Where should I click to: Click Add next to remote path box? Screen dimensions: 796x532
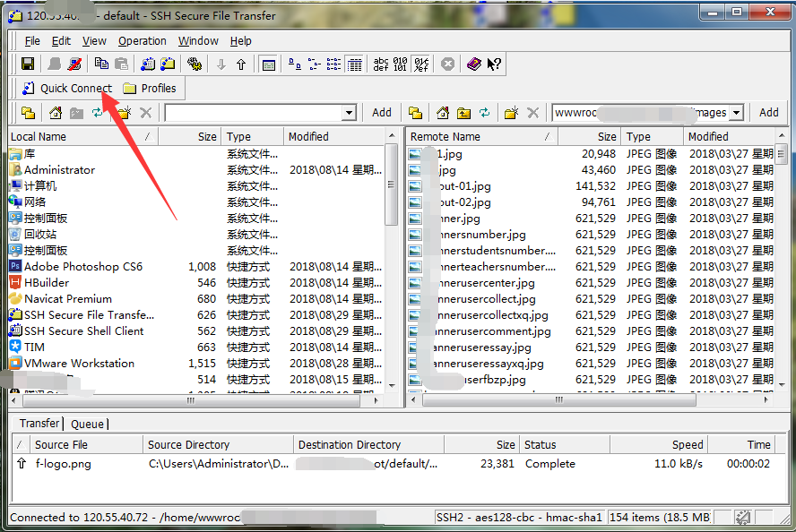point(768,113)
